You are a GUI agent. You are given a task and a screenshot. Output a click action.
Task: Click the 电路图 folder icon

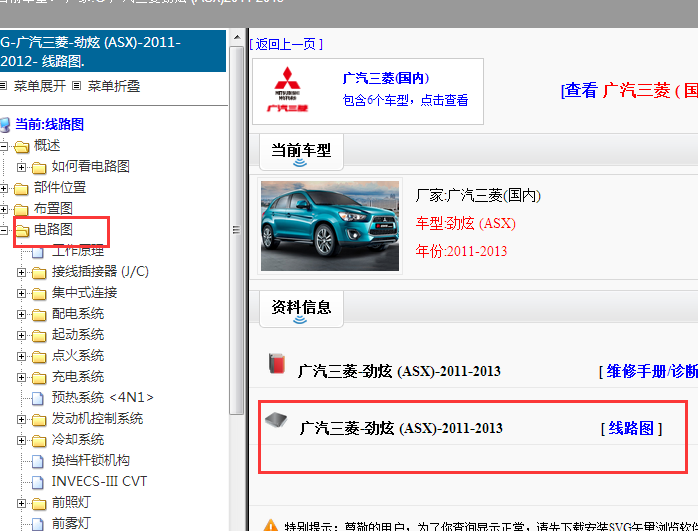point(21,230)
